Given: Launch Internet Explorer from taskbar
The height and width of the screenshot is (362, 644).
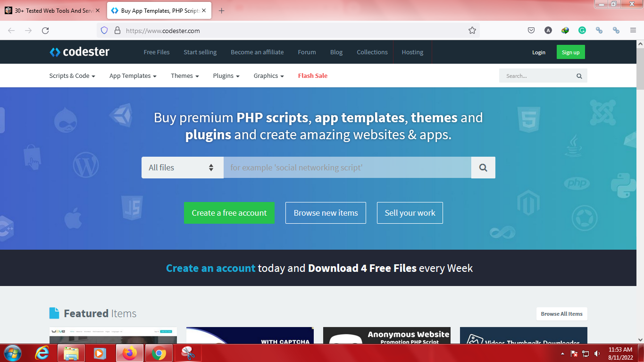Looking at the screenshot, I should coord(42,353).
